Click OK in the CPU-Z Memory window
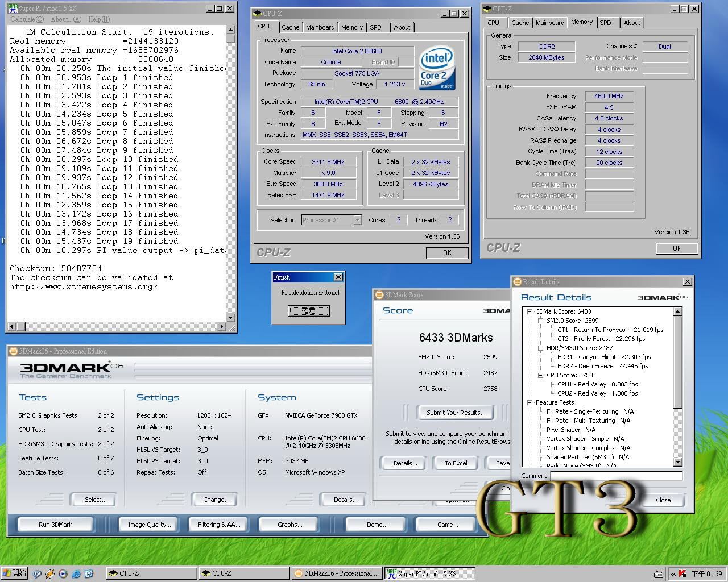 coord(677,248)
